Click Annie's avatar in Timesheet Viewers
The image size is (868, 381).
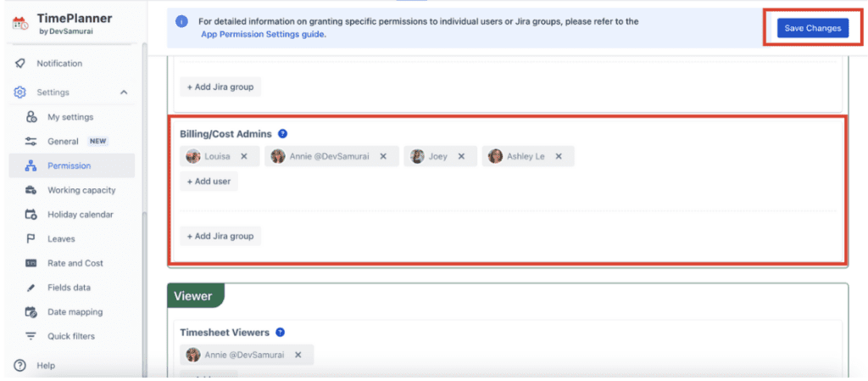click(x=193, y=355)
